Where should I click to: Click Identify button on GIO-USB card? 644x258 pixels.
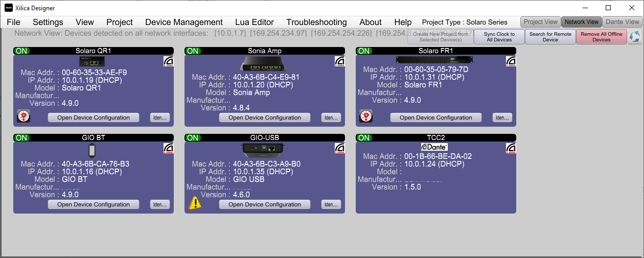331,204
